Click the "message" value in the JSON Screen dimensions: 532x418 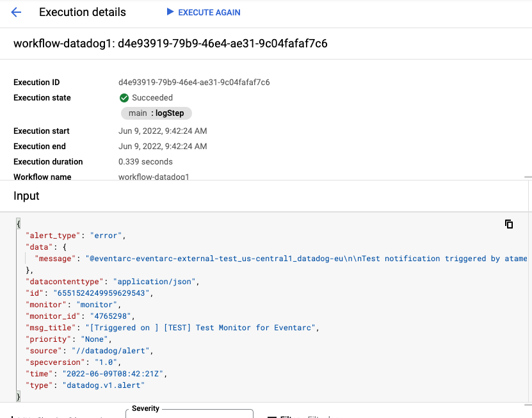tap(307, 259)
